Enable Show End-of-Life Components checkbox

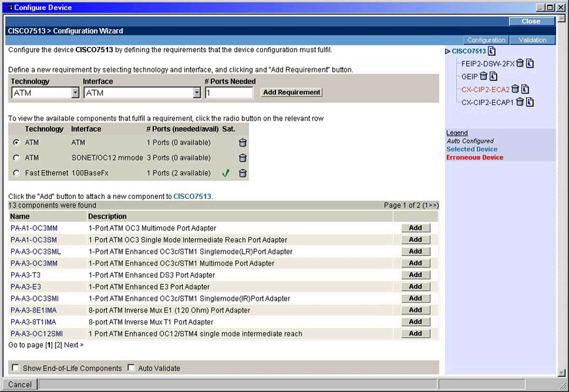[16, 368]
